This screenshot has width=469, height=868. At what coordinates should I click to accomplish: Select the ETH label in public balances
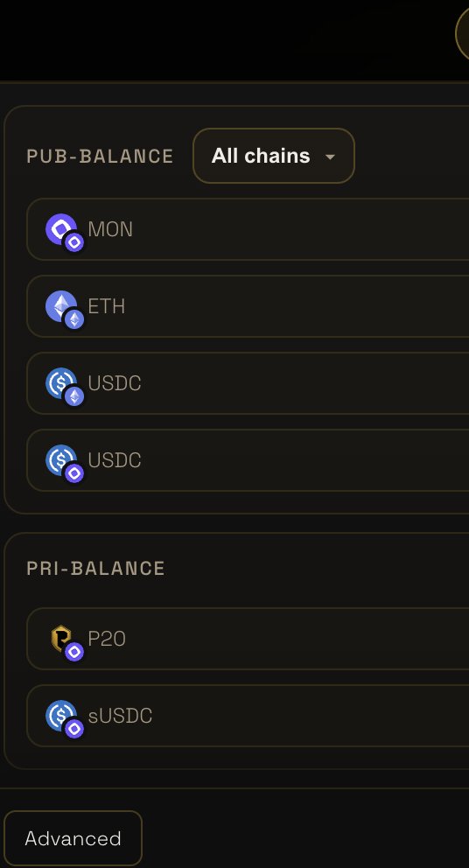tap(107, 306)
